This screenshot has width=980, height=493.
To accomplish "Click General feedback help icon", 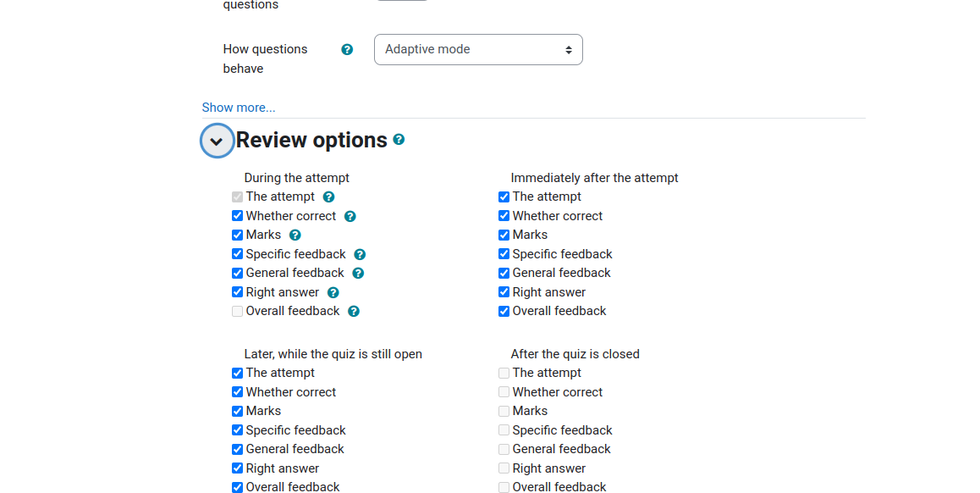I will (x=358, y=274).
